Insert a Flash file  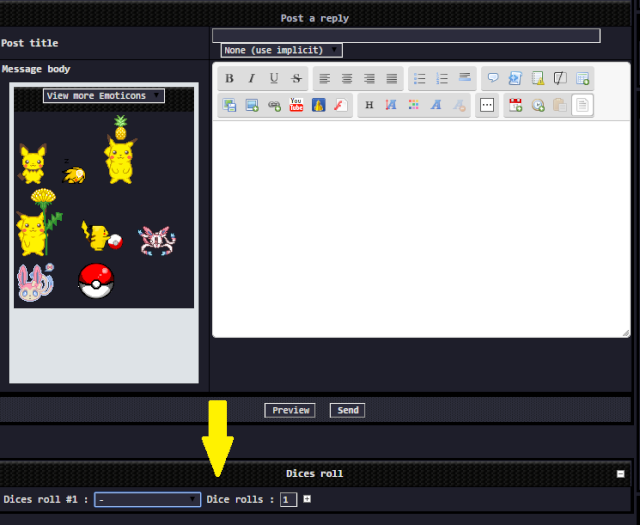(x=341, y=105)
